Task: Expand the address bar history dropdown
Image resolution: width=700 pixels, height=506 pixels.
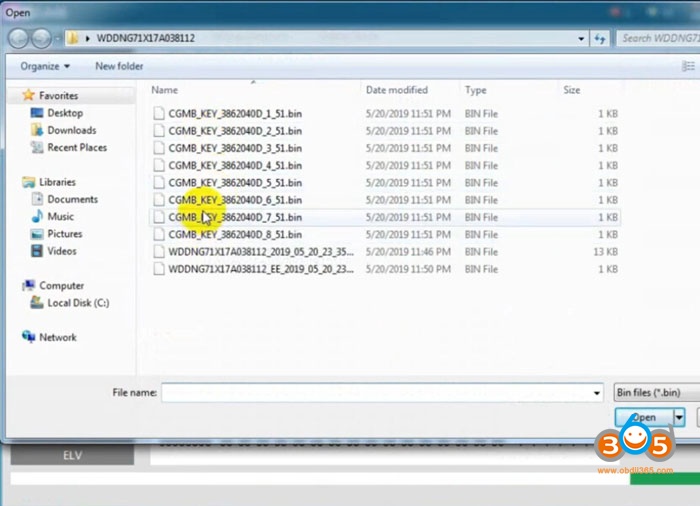Action: tap(581, 39)
